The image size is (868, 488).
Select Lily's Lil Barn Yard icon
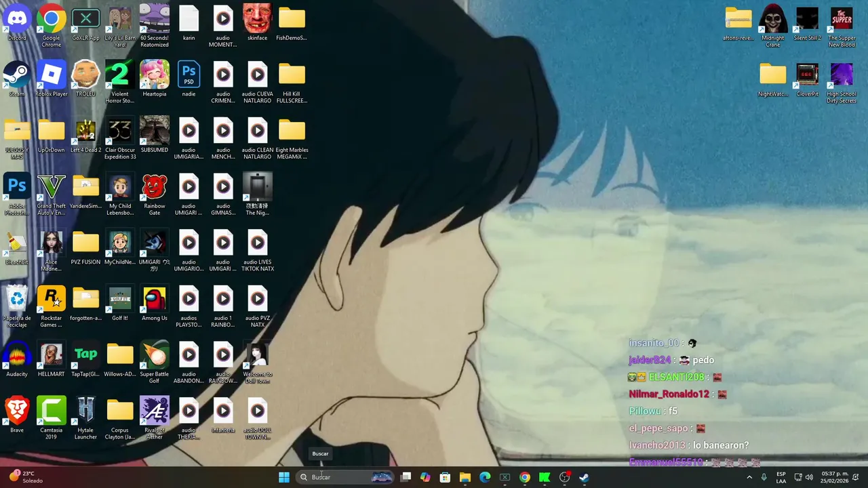click(120, 26)
